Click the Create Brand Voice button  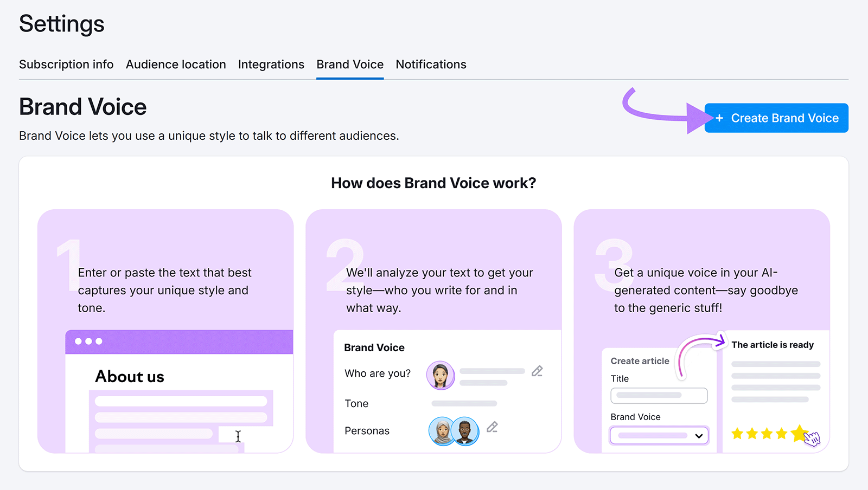pos(776,118)
